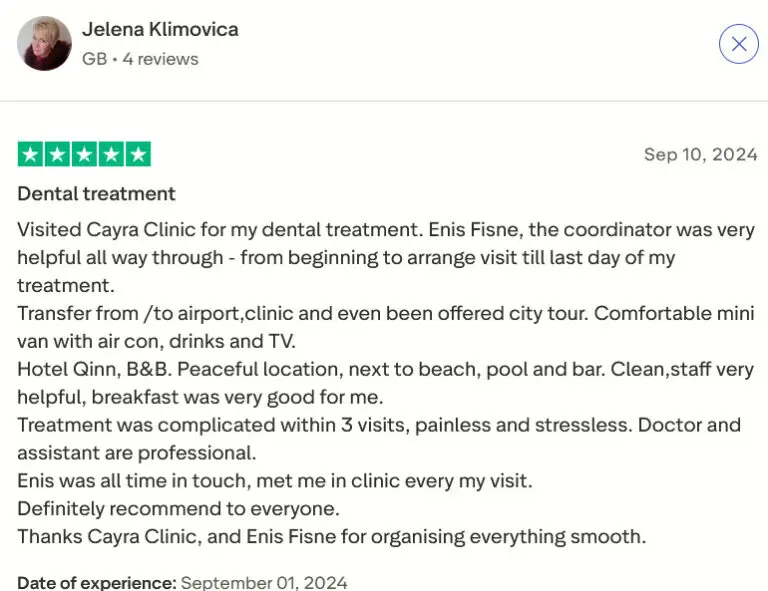This screenshot has width=768, height=591.
Task: Click the line starting Thanks Cayra Clinic
Action: coord(331,536)
